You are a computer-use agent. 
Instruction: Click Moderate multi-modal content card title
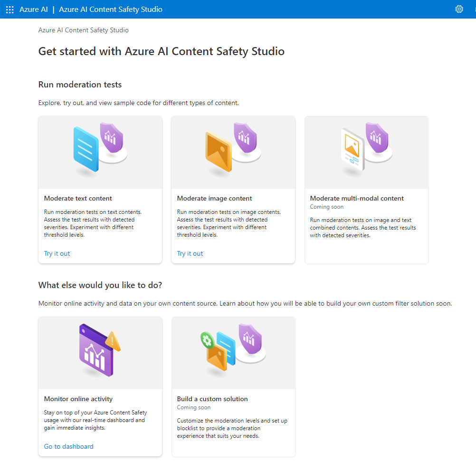pos(357,198)
